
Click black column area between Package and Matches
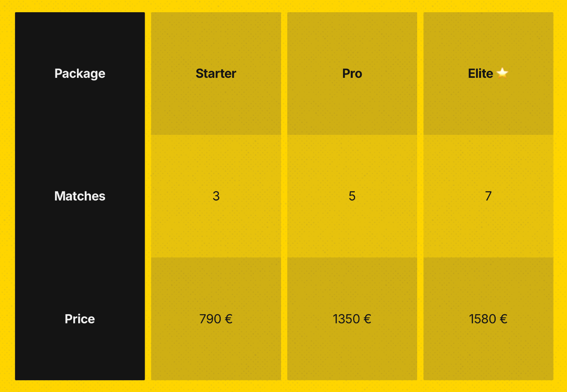(x=80, y=134)
